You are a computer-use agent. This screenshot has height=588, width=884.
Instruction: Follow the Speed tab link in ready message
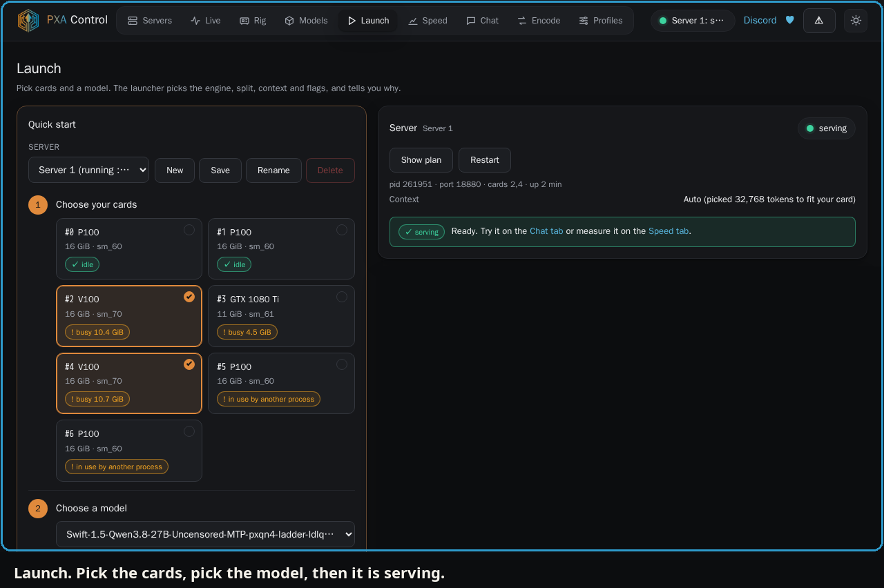click(669, 231)
